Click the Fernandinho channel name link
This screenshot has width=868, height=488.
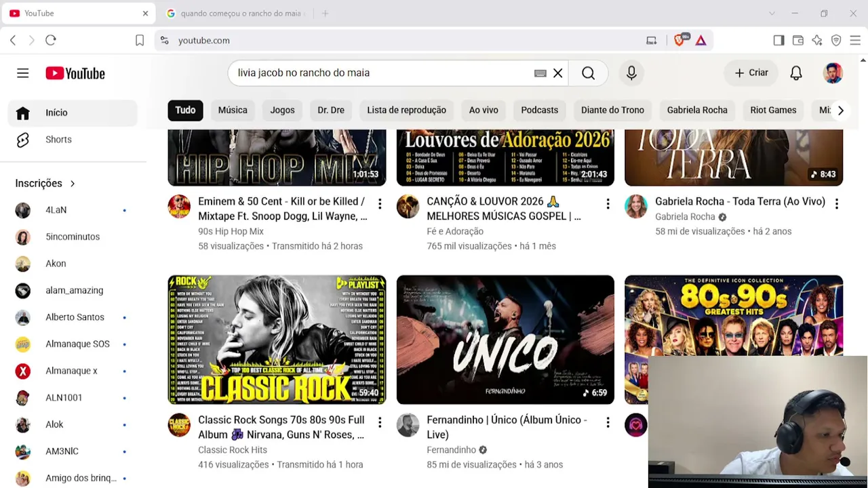point(451,450)
